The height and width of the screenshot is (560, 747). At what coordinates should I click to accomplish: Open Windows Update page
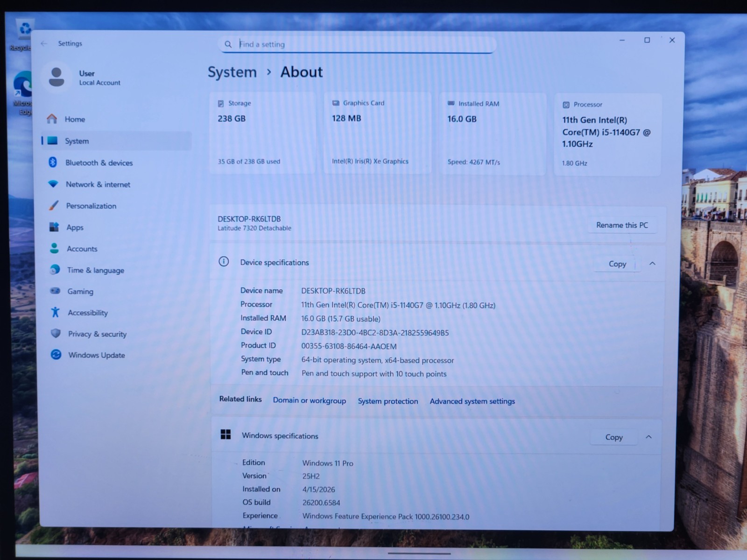point(119,355)
